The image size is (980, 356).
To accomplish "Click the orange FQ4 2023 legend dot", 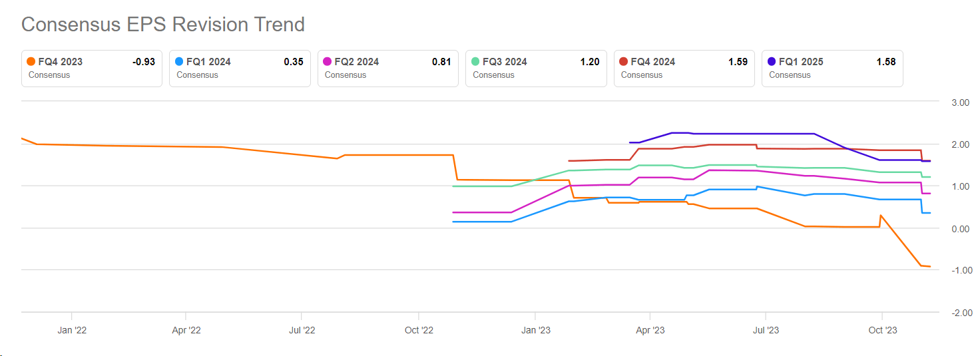I will click(31, 62).
